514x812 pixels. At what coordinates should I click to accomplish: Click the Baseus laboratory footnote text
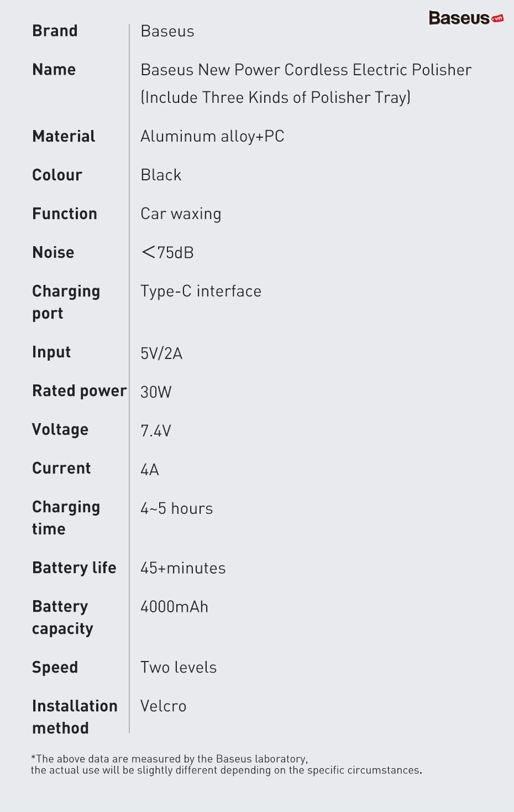point(226,764)
